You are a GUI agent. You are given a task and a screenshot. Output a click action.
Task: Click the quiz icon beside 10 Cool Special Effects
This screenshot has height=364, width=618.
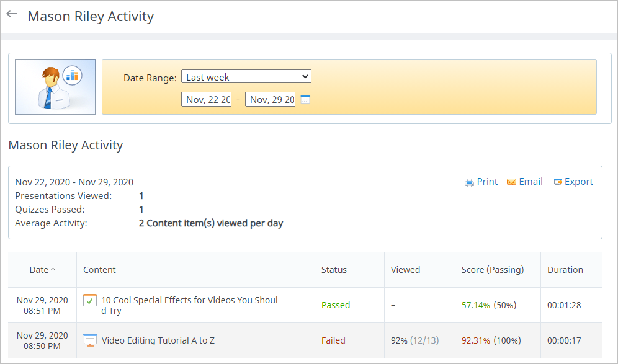coord(90,300)
